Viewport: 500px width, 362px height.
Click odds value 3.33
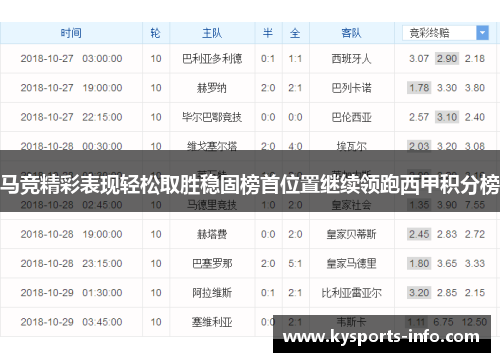(475, 264)
